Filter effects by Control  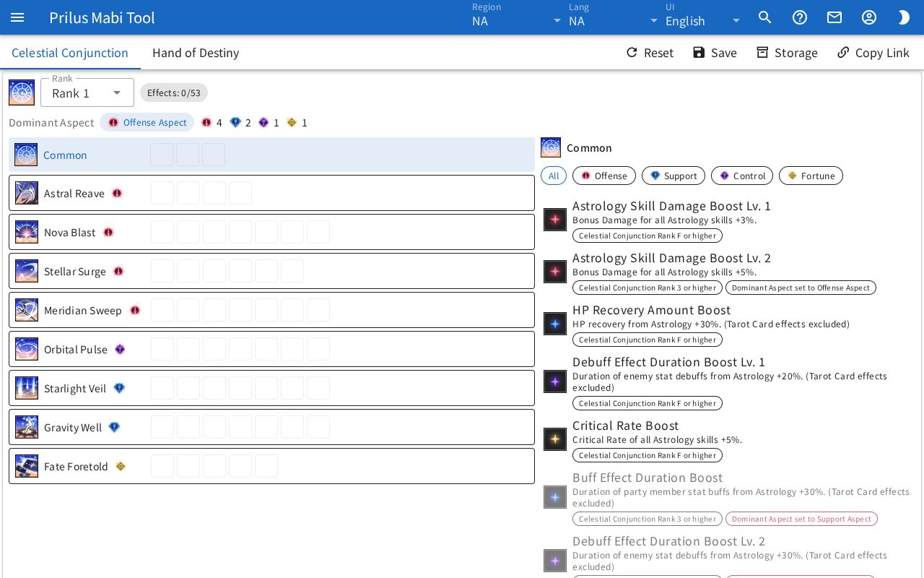[742, 176]
